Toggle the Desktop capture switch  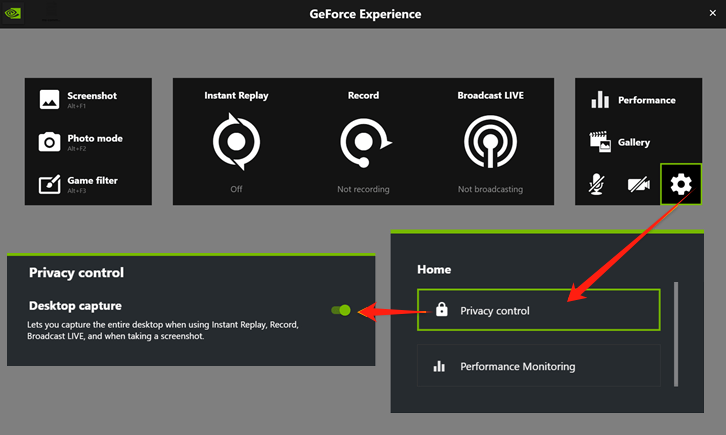[x=341, y=310]
